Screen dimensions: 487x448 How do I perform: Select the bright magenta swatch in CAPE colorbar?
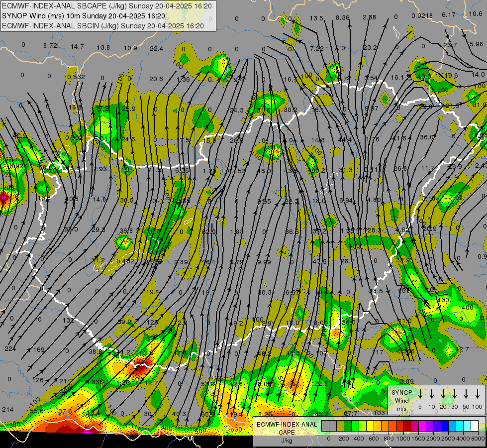(x=422, y=426)
